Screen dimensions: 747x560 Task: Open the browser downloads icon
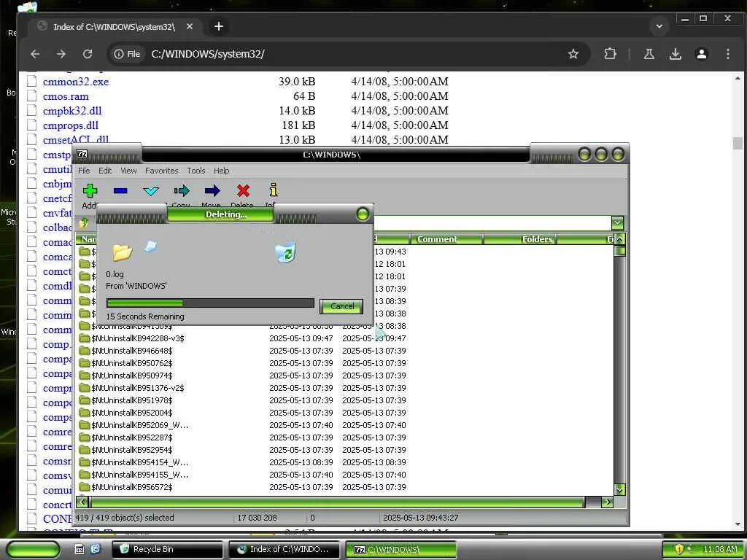pyautogui.click(x=675, y=54)
